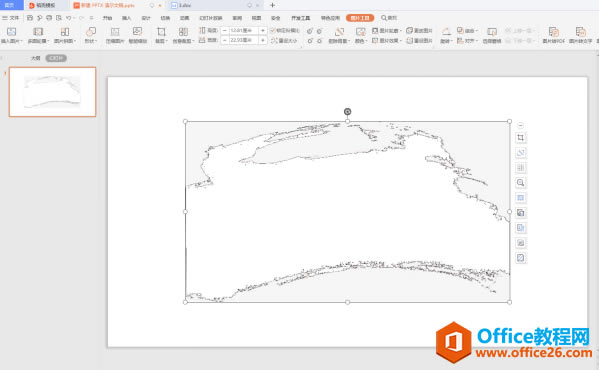Open the Picture Outline dropdown

[387, 30]
